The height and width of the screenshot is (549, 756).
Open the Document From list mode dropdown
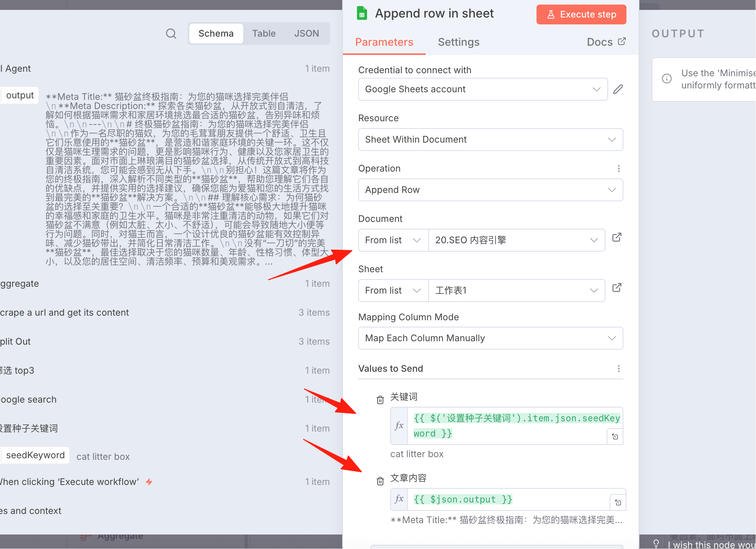point(393,240)
